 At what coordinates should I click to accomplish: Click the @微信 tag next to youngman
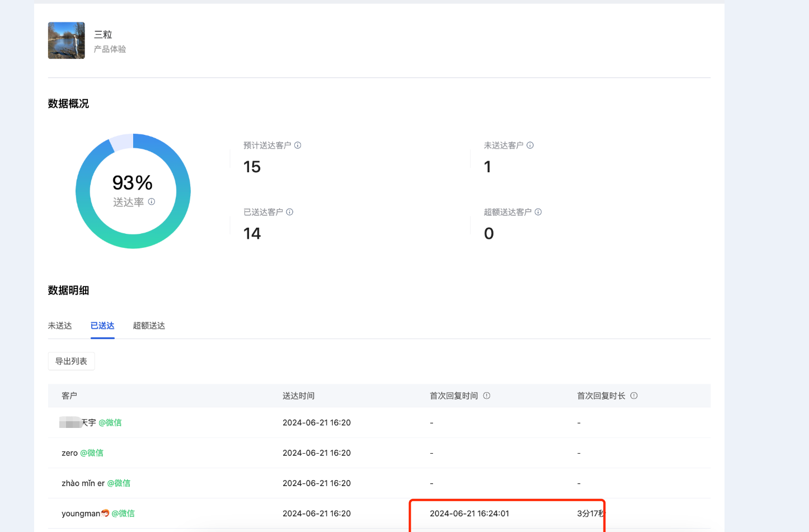pos(123,514)
